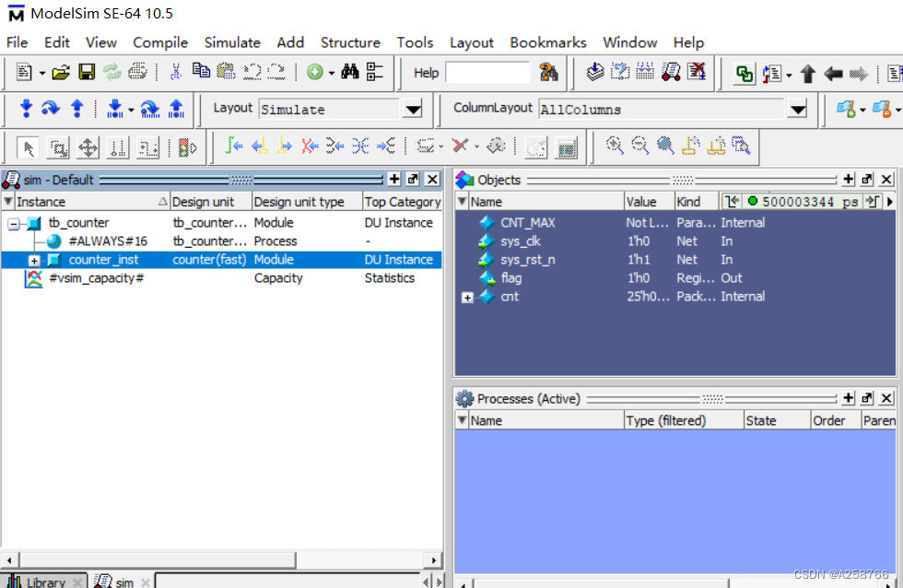
Task: Open the ColumnLayout AllColumns dropdown
Action: pos(798,109)
